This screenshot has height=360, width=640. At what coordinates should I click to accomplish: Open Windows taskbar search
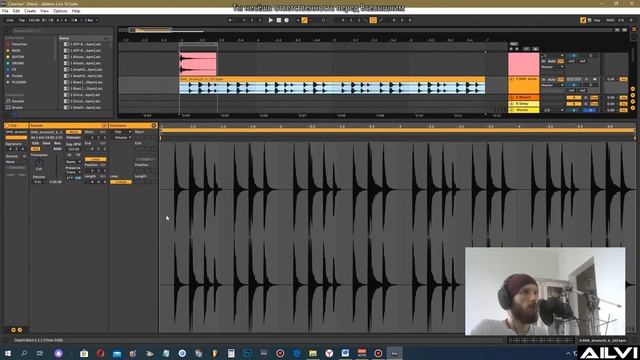(x=24, y=353)
